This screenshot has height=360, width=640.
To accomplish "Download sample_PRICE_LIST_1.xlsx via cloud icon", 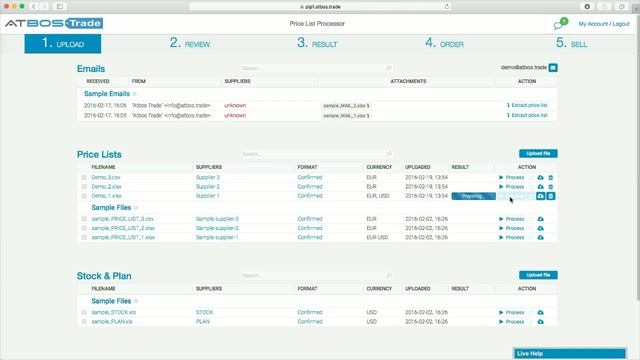I will pos(540,238).
